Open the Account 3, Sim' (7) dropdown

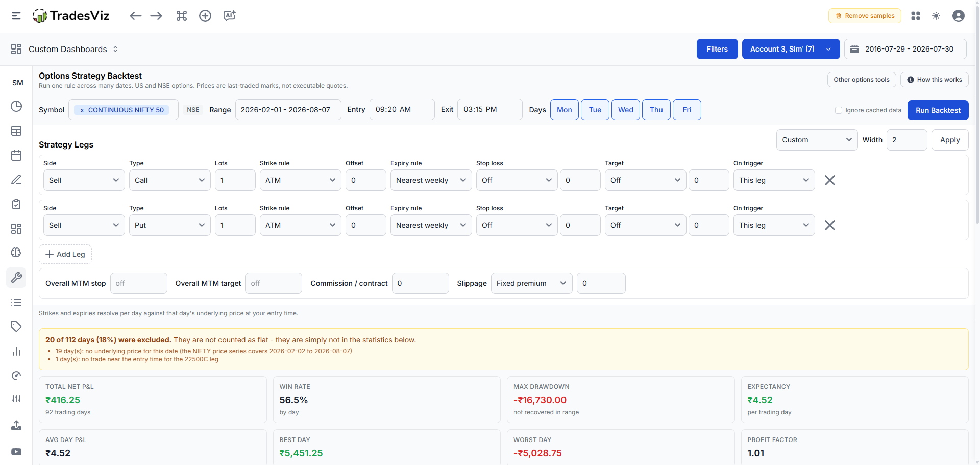coord(791,49)
